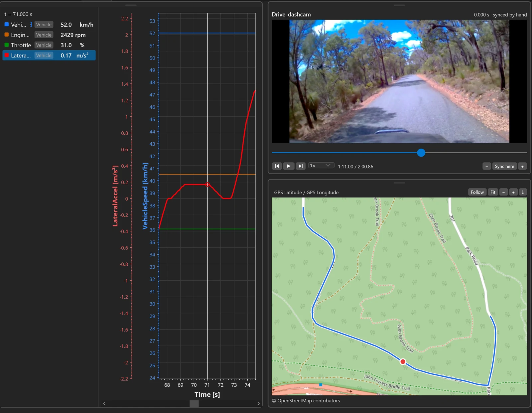Viewport: 532px width, 413px height.
Task: Select the LateralAccel signal row
Action: click(x=49, y=56)
